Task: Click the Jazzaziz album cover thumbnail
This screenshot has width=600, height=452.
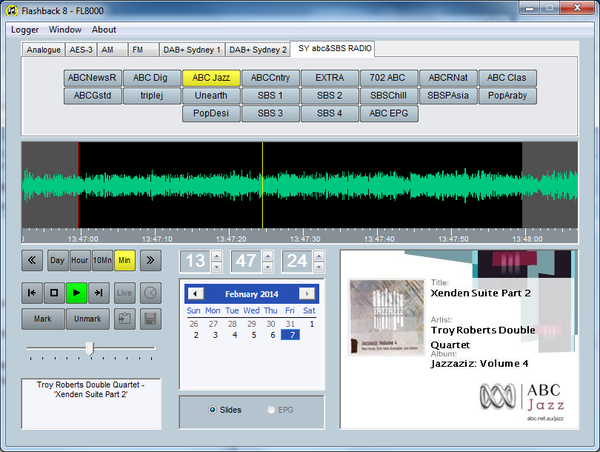Action: (387, 317)
